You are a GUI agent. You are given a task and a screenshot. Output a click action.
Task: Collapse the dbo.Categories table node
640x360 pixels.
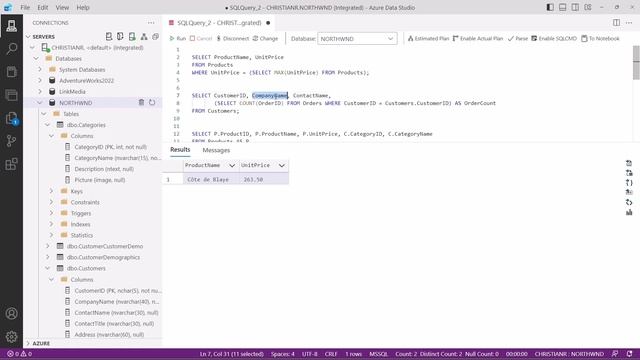(48, 124)
